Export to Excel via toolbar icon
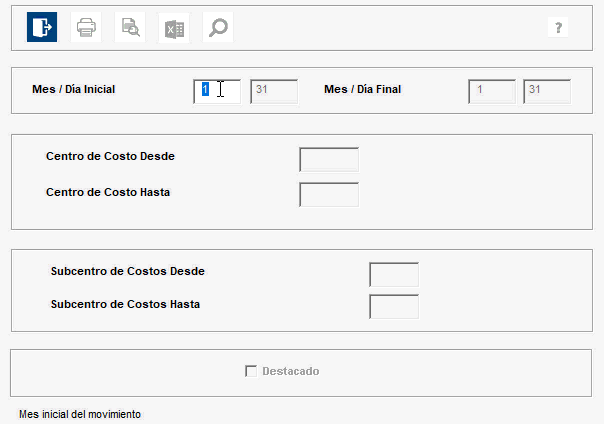This screenshot has height=424, width=604. coord(174,27)
